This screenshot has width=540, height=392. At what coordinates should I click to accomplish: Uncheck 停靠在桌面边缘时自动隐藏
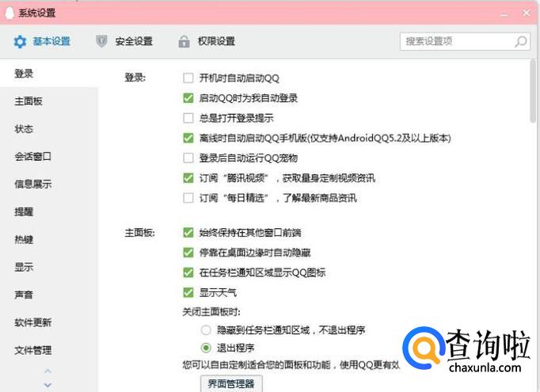pyautogui.click(x=188, y=253)
